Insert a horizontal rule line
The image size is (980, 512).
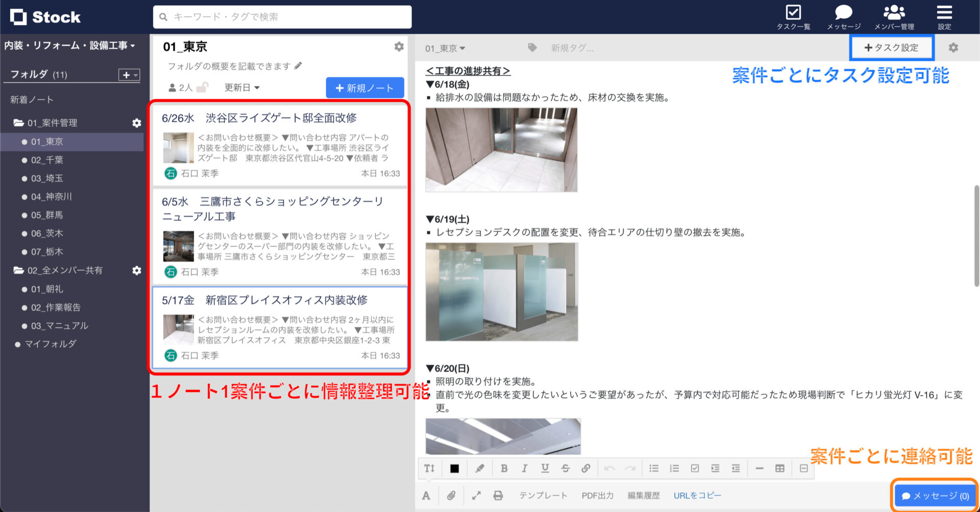point(759,468)
